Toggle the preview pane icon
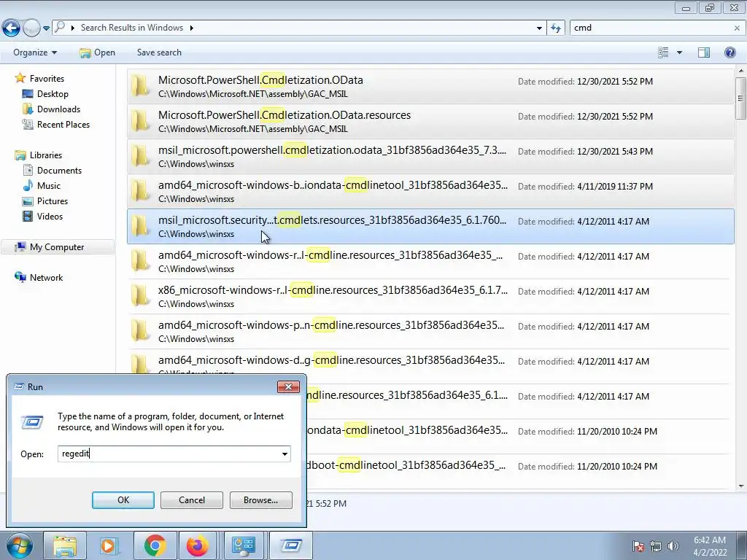This screenshot has height=560, width=747. point(704,52)
